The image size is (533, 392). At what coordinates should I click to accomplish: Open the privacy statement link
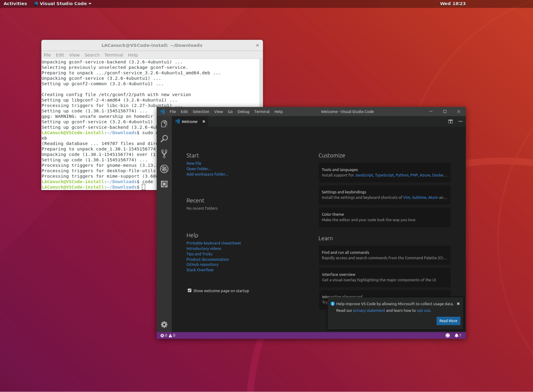[x=369, y=310]
